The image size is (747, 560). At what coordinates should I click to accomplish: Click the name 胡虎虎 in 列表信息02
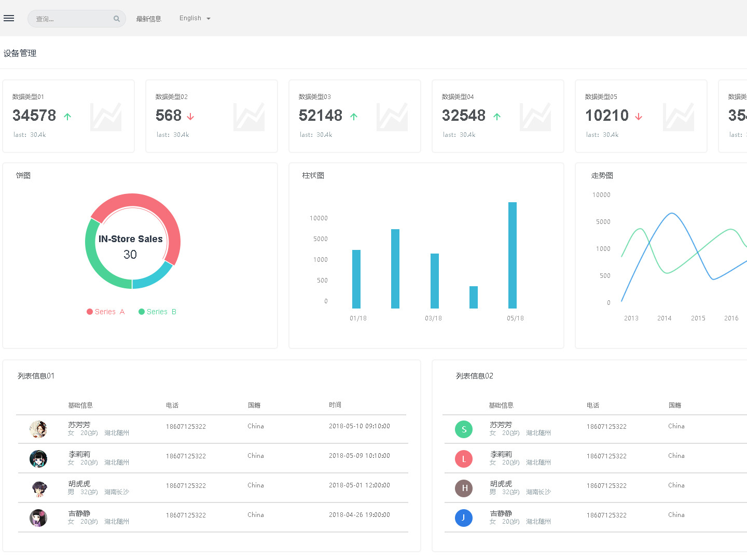tap(501, 484)
